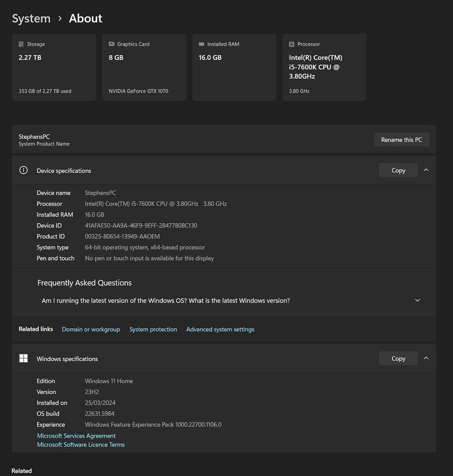453x476 pixels.
Task: Navigate back to System in breadcrumb
Action: tap(31, 18)
